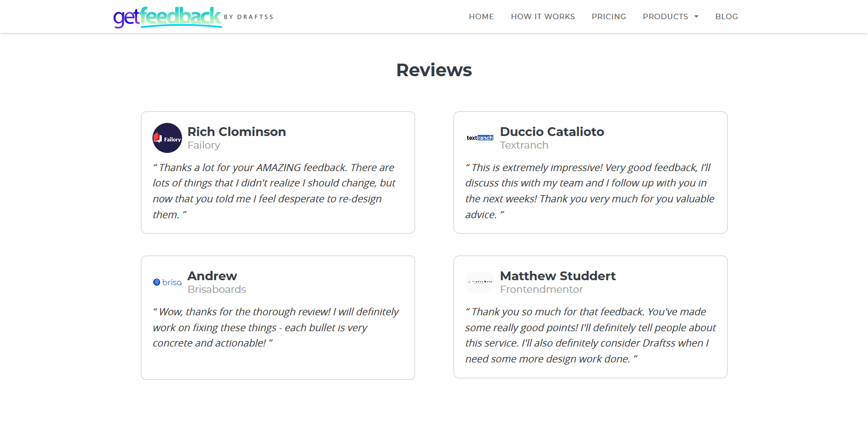This screenshot has width=868, height=431.
Task: Click the Failory logo avatar
Action: click(x=167, y=138)
